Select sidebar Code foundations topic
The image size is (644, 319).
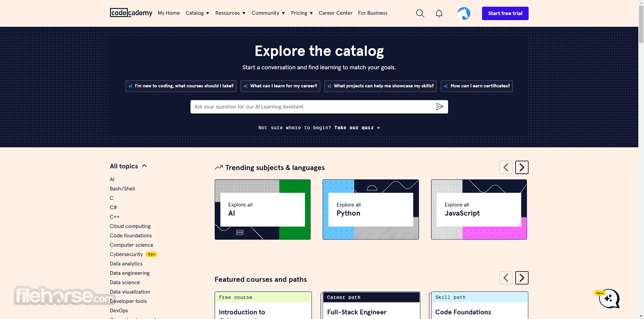pos(131,235)
